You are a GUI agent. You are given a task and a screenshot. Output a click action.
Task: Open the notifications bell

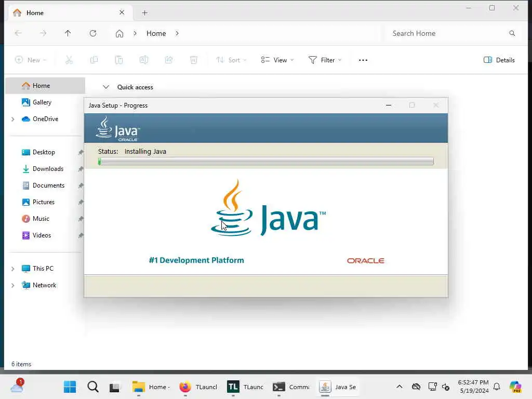497,387
